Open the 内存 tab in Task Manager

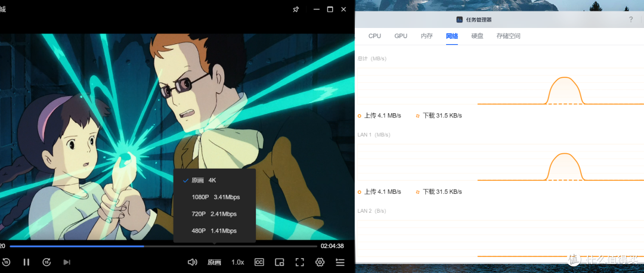pos(427,36)
